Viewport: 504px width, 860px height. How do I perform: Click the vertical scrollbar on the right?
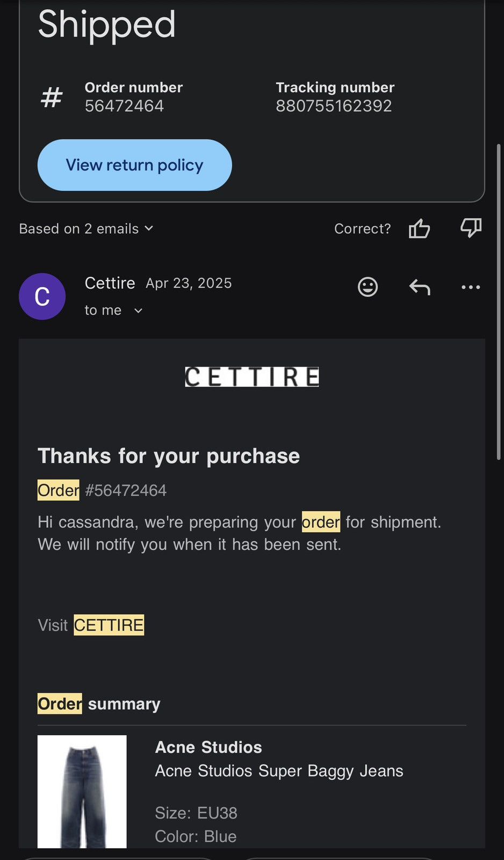[499, 301]
